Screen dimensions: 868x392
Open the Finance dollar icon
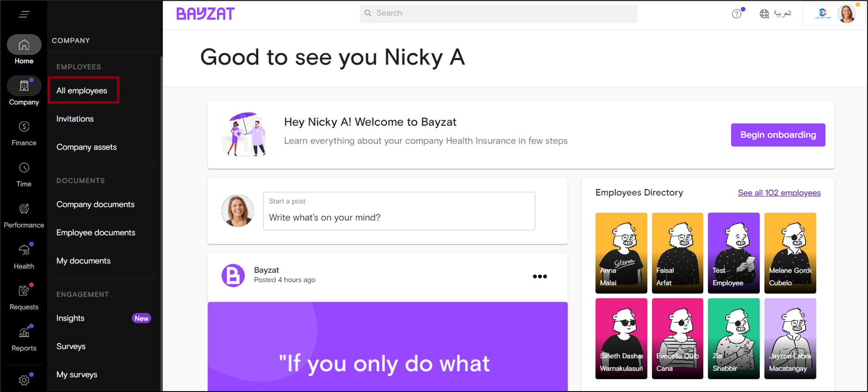point(24,126)
